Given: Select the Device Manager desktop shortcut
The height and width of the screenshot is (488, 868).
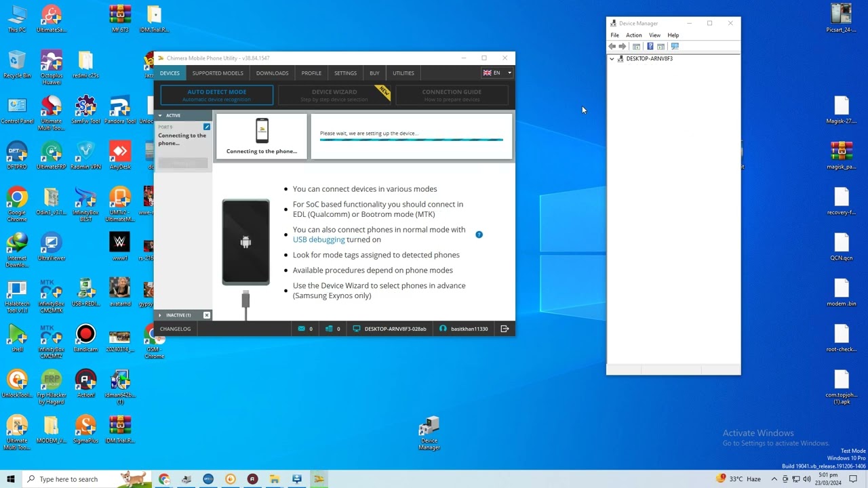Looking at the screenshot, I should (x=429, y=434).
